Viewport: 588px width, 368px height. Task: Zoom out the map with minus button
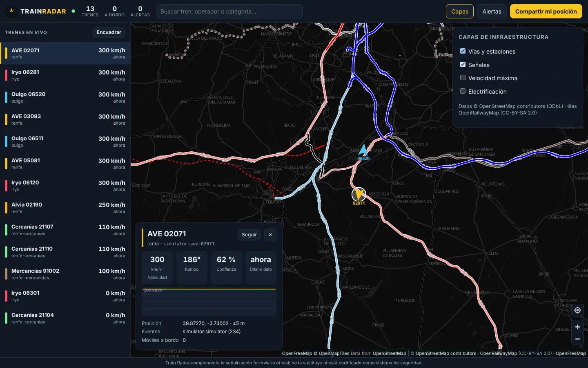577,339
